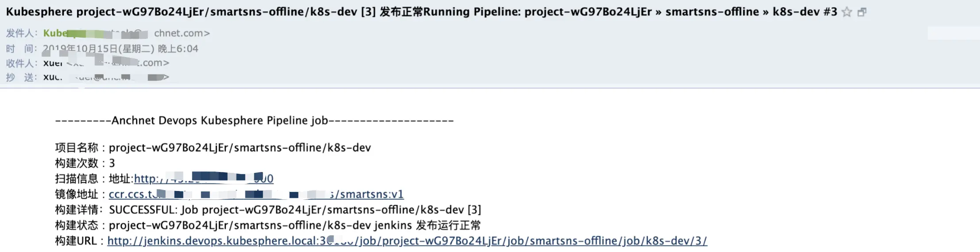
Task: Click the blurred box at header right
Action: point(953,33)
